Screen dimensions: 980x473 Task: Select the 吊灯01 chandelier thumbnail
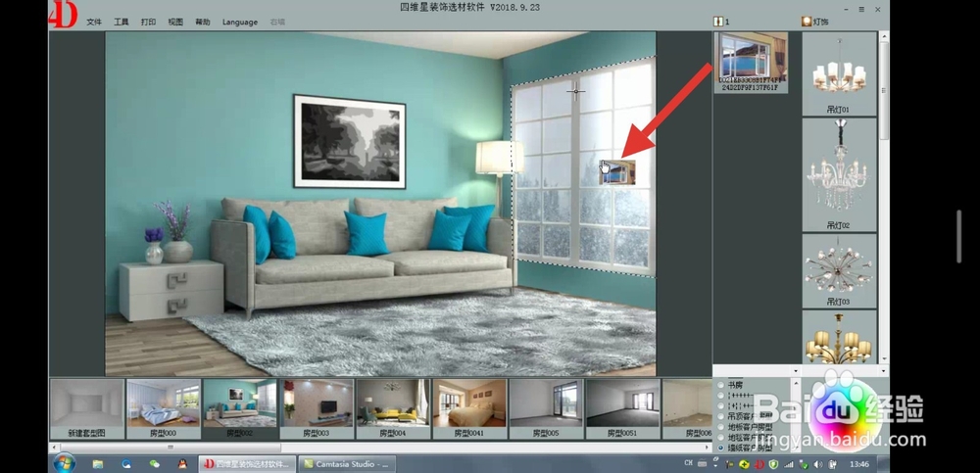(840, 73)
